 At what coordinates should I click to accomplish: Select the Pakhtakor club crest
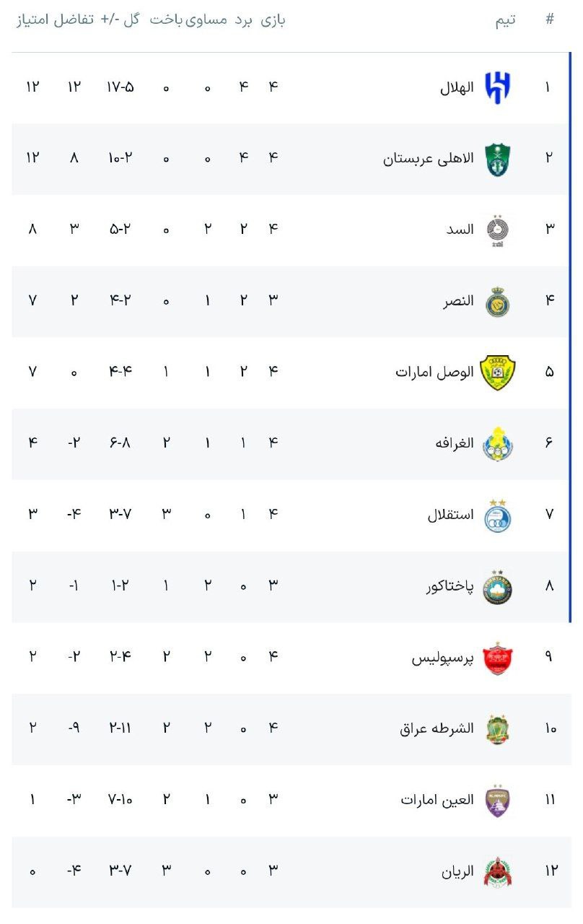pyautogui.click(x=497, y=586)
